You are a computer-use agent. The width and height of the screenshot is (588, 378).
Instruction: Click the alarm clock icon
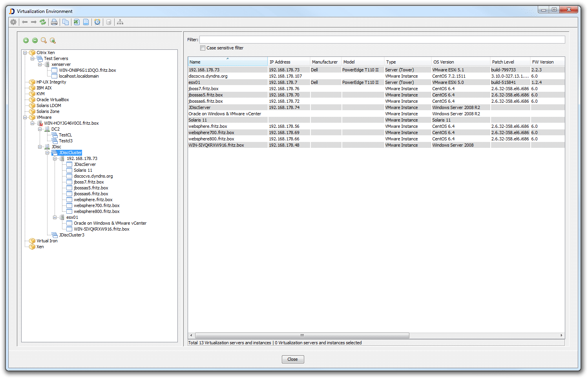coord(97,22)
